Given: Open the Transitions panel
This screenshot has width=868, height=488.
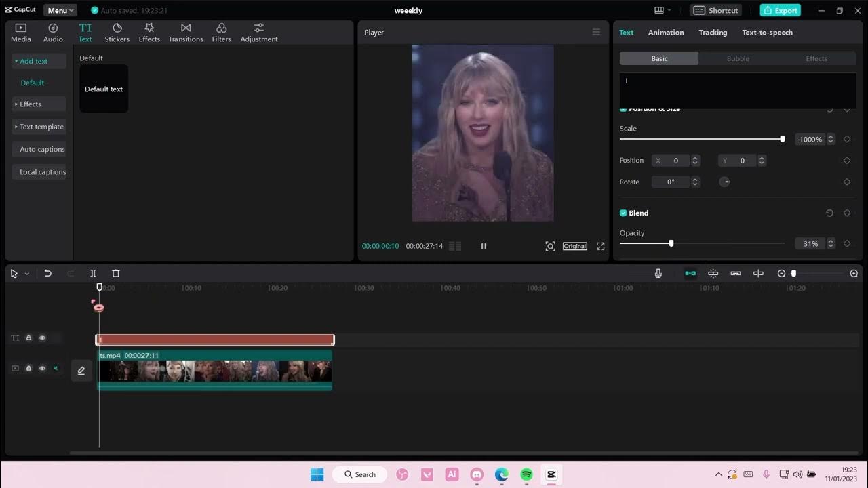Looking at the screenshot, I should tap(186, 33).
